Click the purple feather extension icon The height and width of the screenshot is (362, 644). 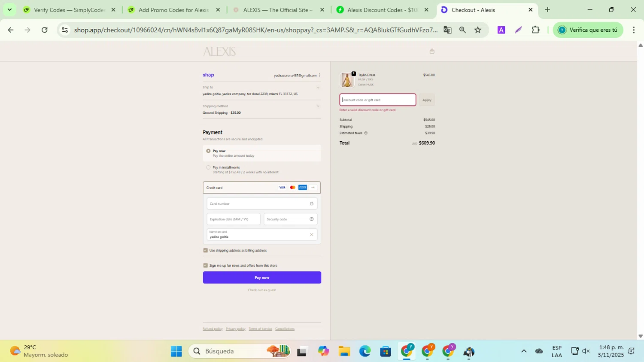click(518, 30)
